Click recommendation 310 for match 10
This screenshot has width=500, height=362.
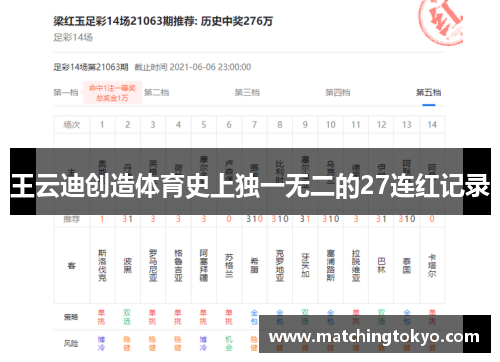tap(330, 219)
